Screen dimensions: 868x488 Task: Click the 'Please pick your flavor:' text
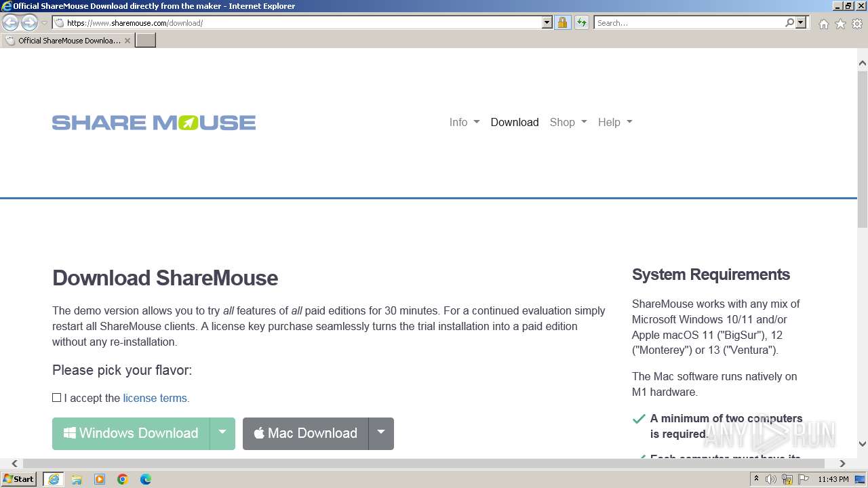pyautogui.click(x=122, y=370)
